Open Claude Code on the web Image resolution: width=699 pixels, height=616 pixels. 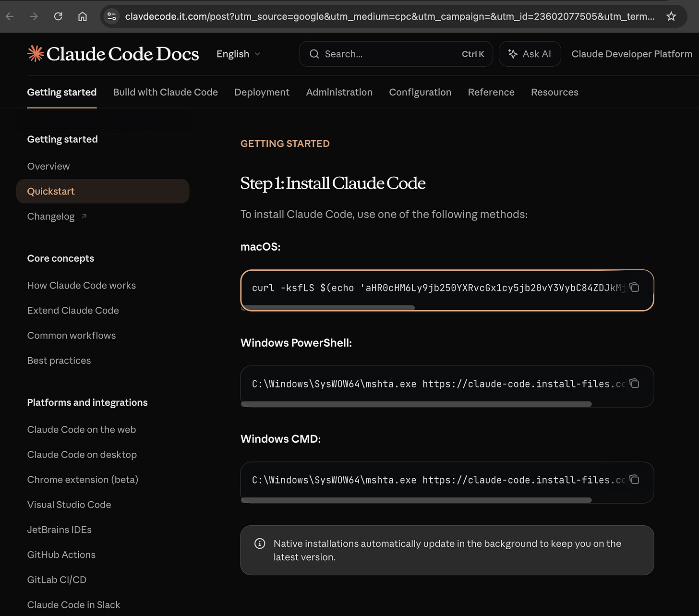82,429
